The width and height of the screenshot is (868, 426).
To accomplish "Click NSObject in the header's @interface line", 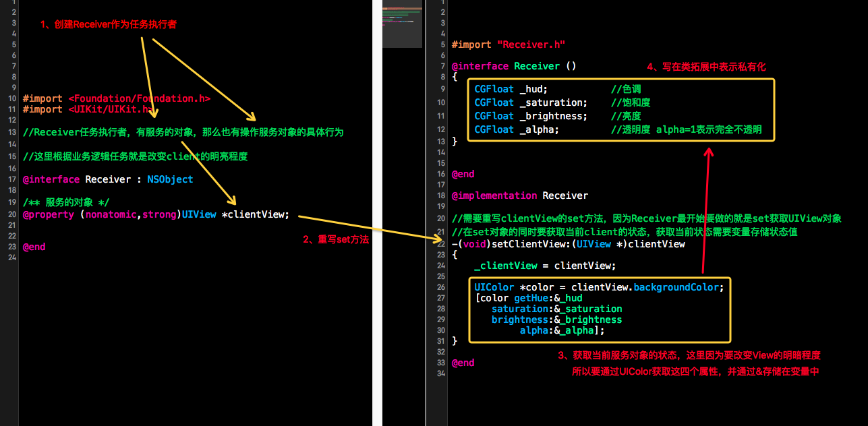I will pyautogui.click(x=170, y=179).
